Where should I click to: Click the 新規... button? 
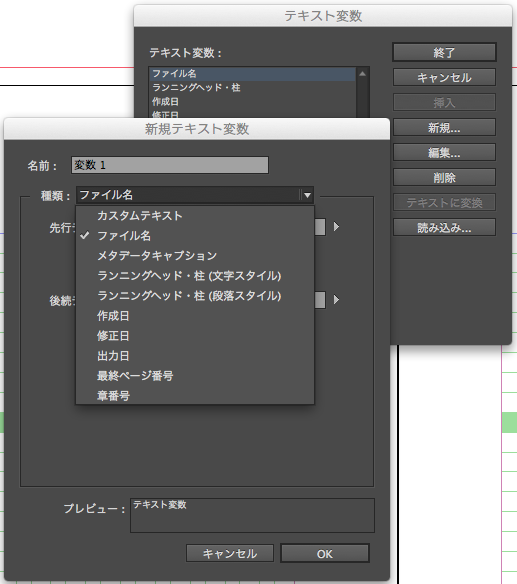click(444, 128)
